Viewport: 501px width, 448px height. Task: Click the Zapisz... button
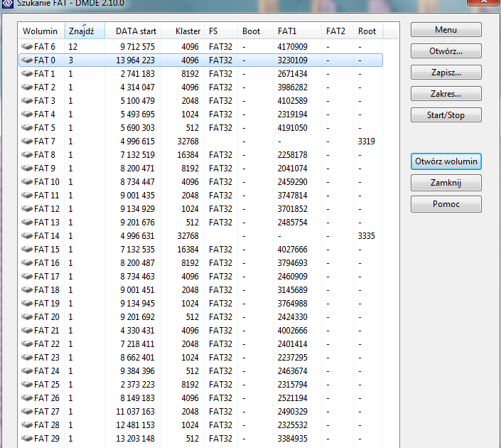point(446,73)
